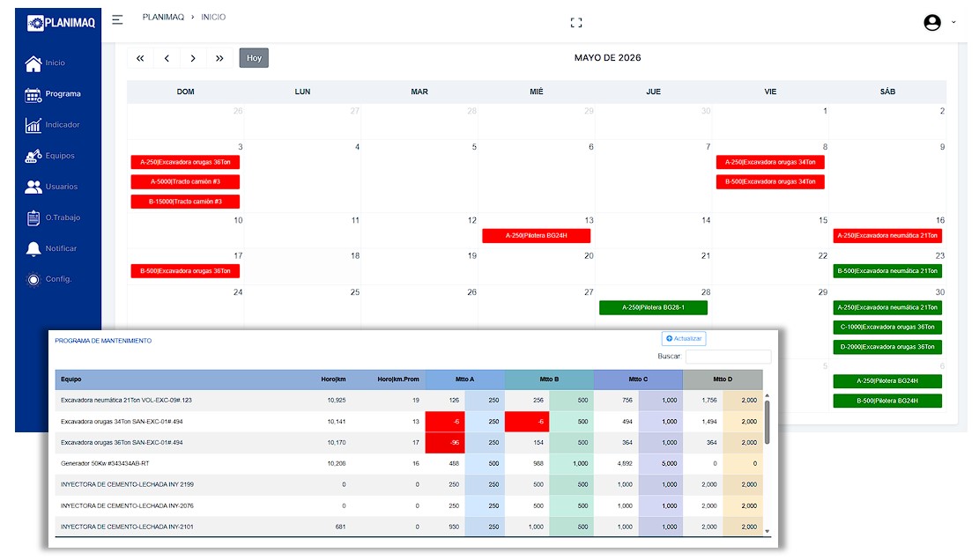979x560 pixels.
Task: Open the Equipos excavator icon
Action: pos(33,156)
